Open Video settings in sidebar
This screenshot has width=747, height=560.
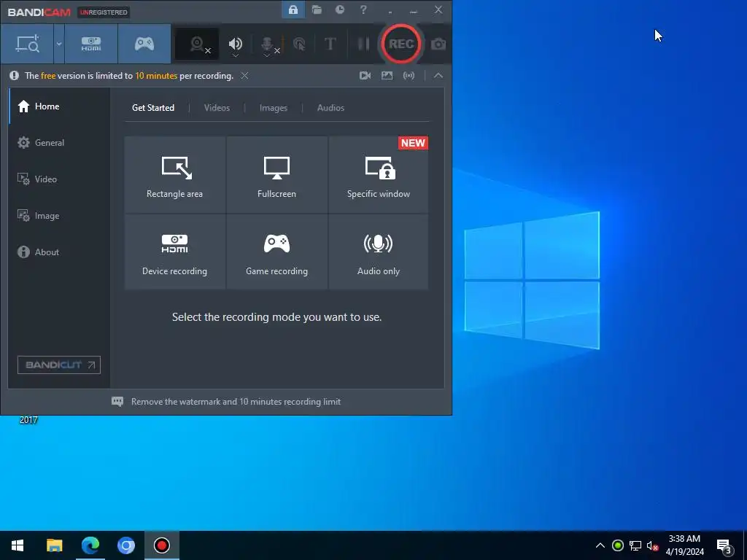[60, 179]
